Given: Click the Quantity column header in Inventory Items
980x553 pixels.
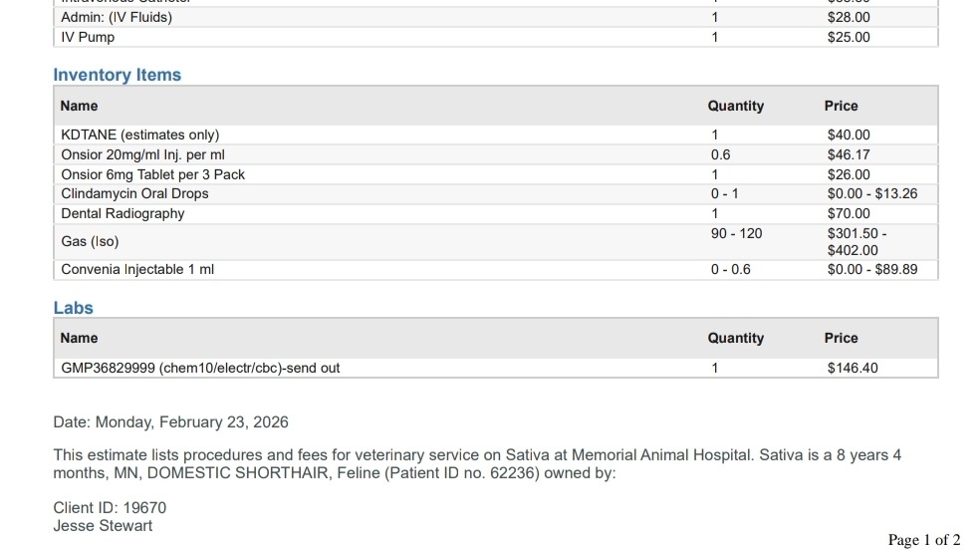Looking at the screenshot, I should click(735, 106).
